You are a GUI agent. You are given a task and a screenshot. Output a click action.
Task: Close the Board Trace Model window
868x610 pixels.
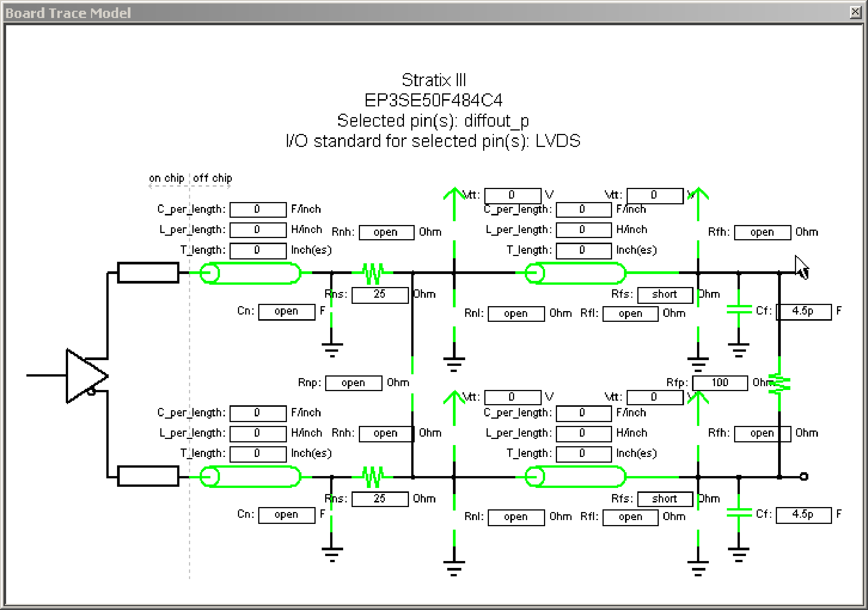(x=855, y=12)
